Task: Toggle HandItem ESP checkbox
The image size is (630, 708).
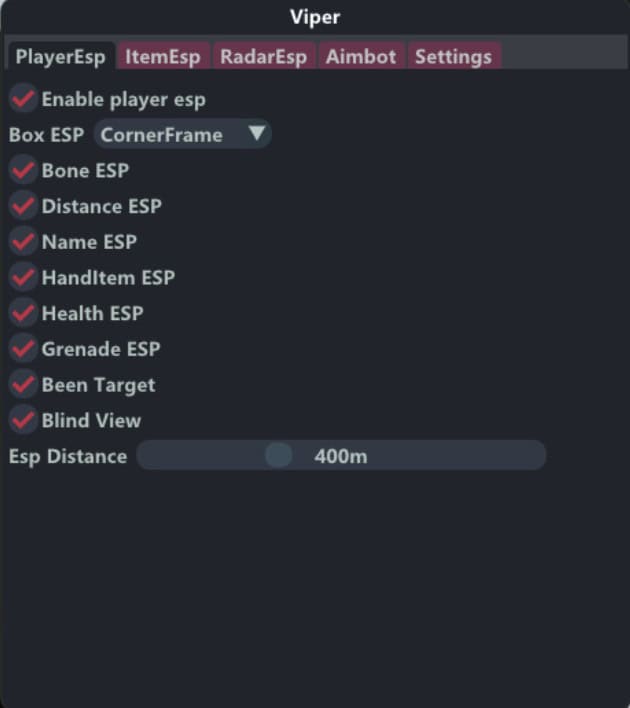Action: point(22,278)
